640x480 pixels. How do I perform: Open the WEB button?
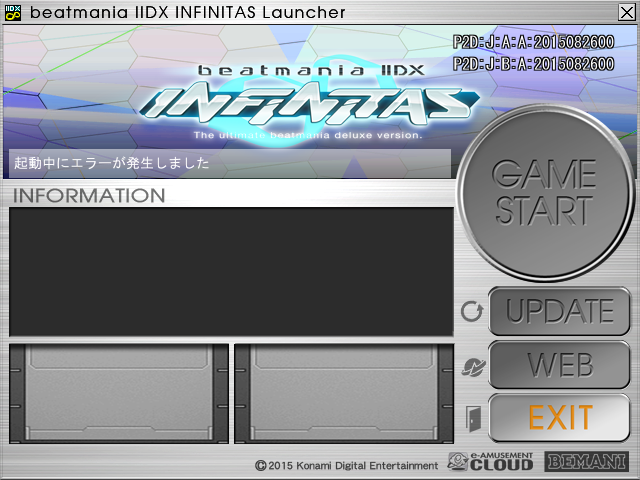(x=559, y=364)
